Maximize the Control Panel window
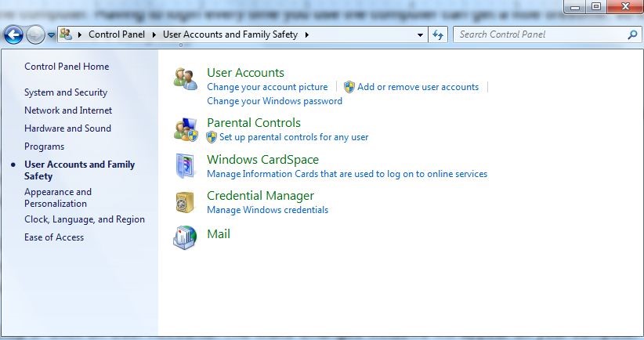 point(596,6)
